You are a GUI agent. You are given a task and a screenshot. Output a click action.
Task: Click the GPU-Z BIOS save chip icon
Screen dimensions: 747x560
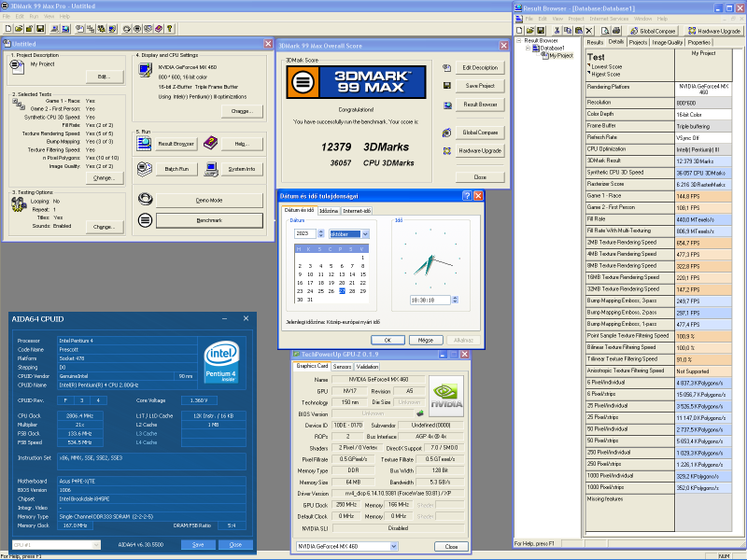[x=420, y=413]
